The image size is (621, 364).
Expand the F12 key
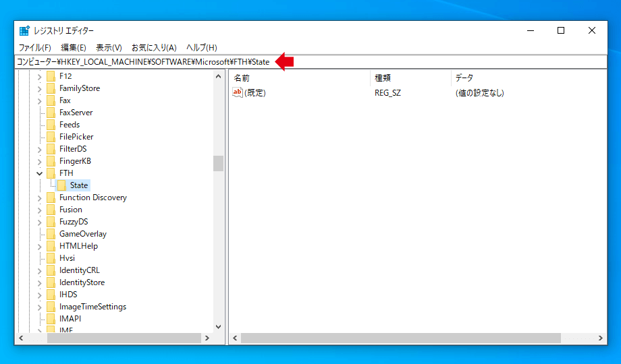point(39,76)
